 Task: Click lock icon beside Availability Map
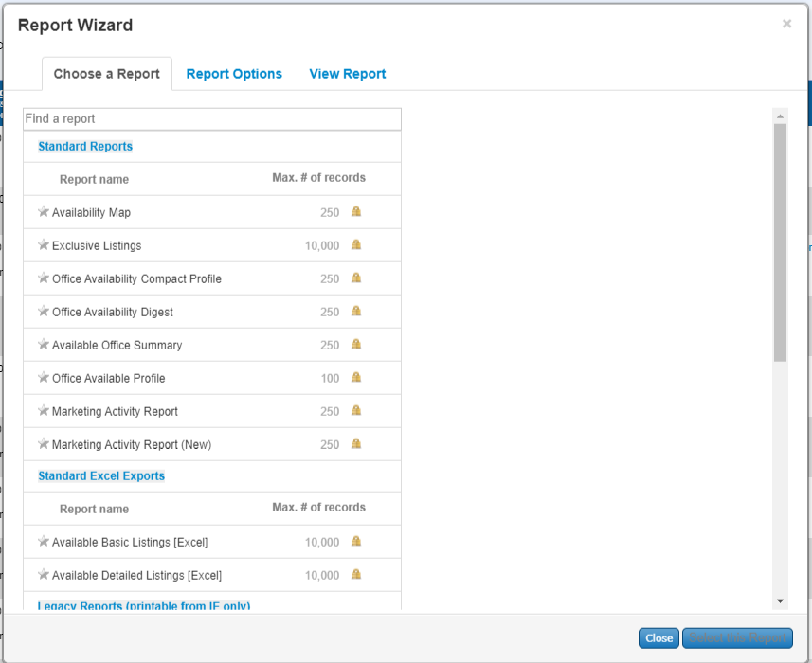pos(356,211)
